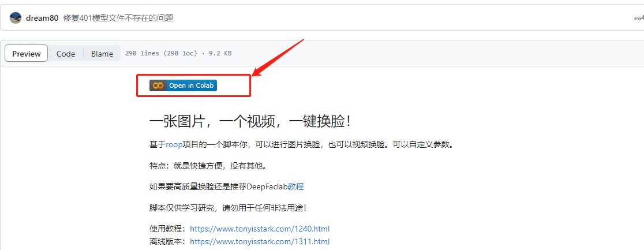
Task: Select the file stats text 298 lines 9.2 KB
Action: coord(178,54)
